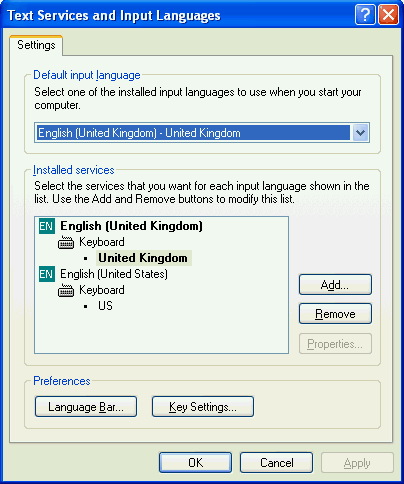Select the US keyboard layout item

(x=105, y=306)
